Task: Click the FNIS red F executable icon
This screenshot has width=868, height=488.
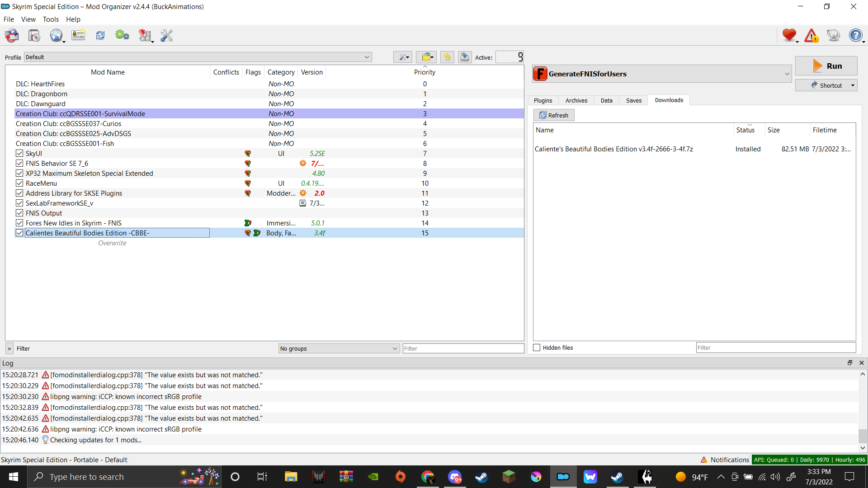Action: click(x=540, y=74)
